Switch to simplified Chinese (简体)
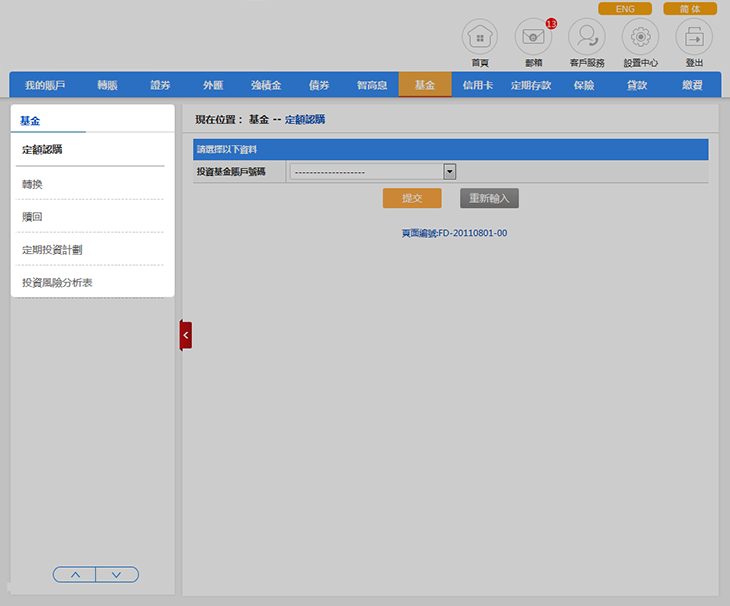This screenshot has width=730, height=606. [x=690, y=9]
